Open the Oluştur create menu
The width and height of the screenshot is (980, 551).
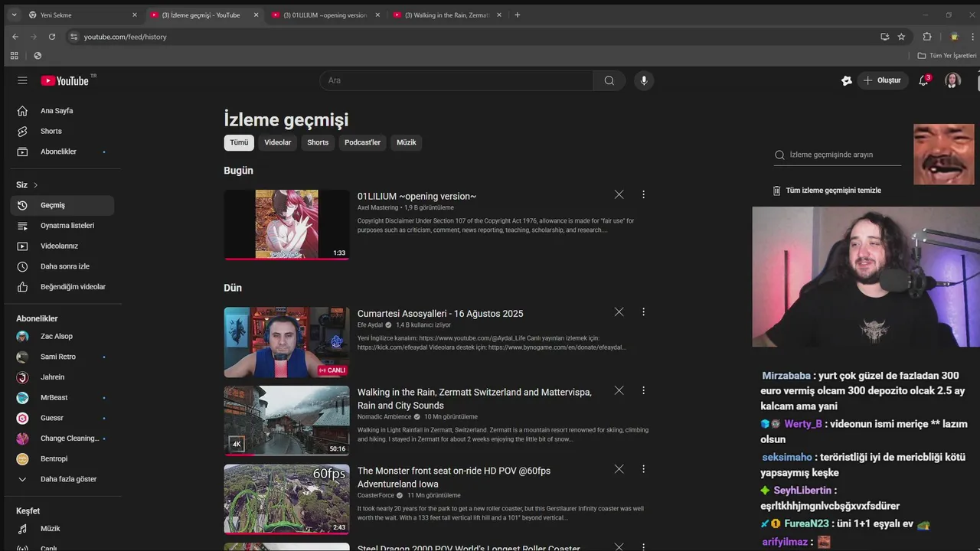point(882,80)
